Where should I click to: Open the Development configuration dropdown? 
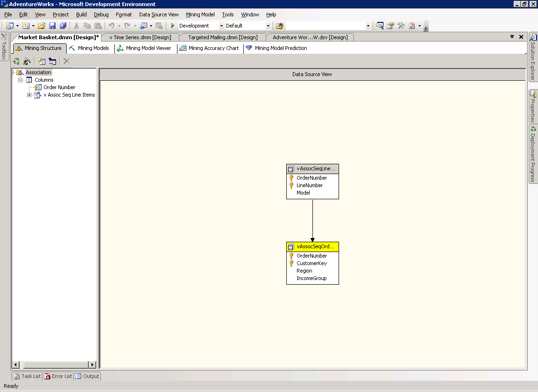pyautogui.click(x=221, y=26)
